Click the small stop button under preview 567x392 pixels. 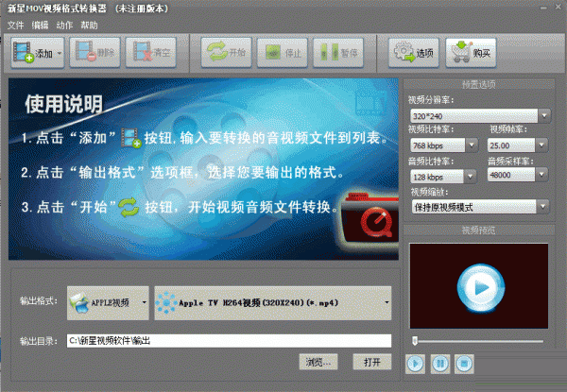tap(464, 364)
